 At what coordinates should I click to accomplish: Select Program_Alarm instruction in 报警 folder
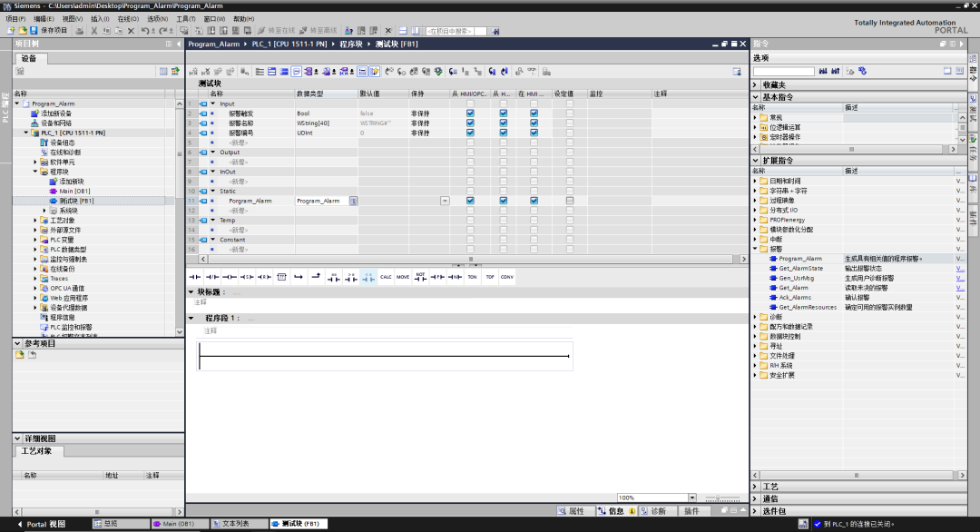click(800, 259)
